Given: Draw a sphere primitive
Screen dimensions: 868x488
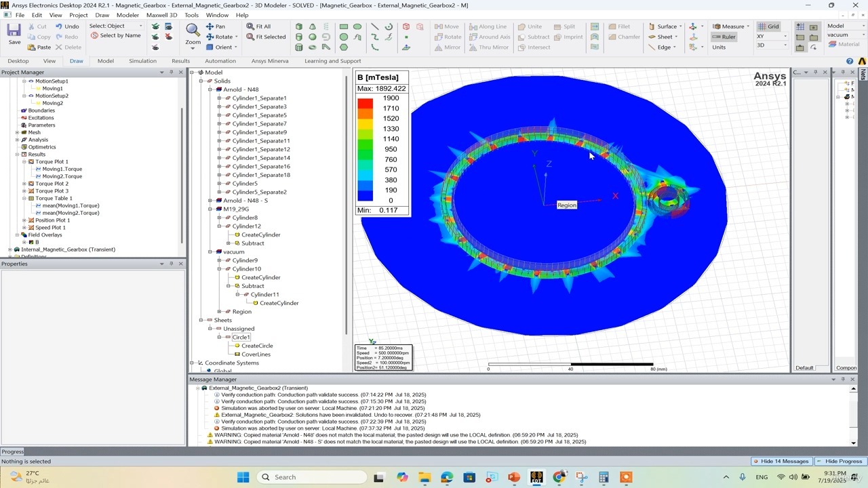Looking at the screenshot, I should click(313, 37).
